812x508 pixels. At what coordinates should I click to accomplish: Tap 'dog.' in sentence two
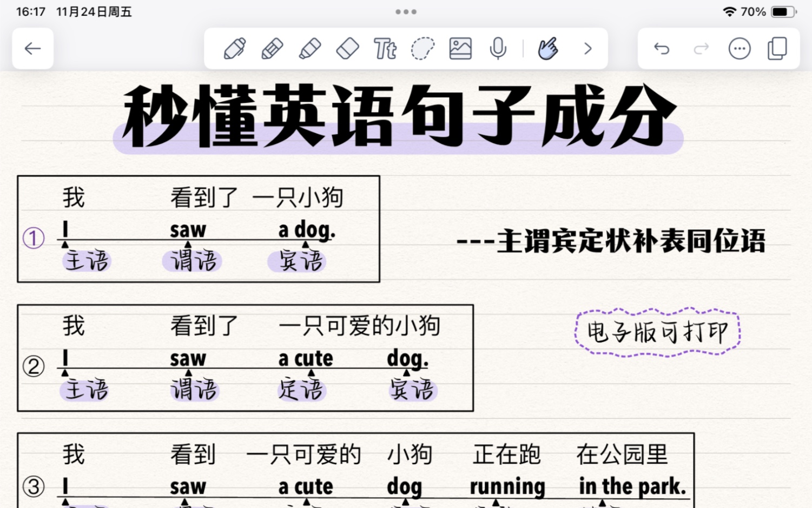407,359
